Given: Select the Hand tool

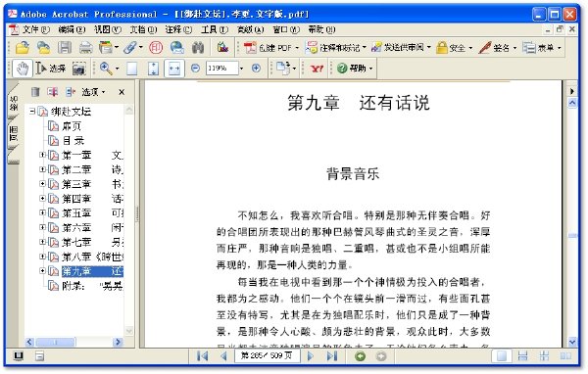Looking at the screenshot, I should pos(23,69).
